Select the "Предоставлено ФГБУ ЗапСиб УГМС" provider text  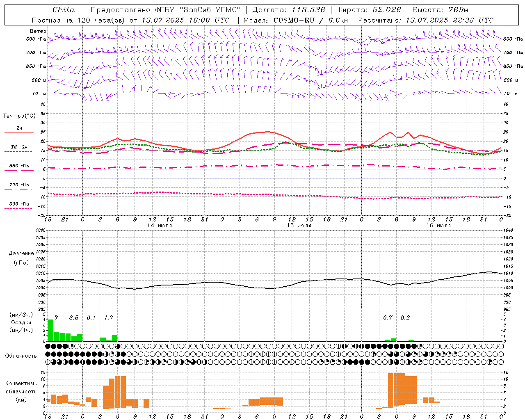[165, 10]
